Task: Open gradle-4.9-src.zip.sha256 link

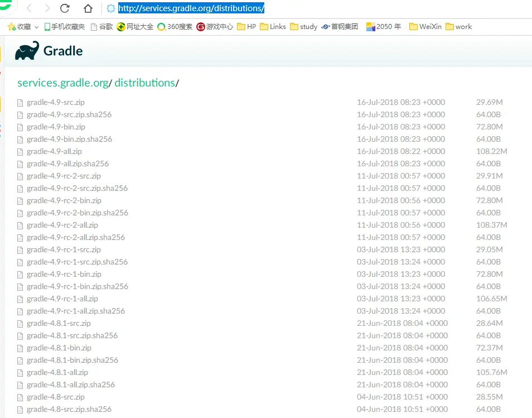Action: (69, 114)
